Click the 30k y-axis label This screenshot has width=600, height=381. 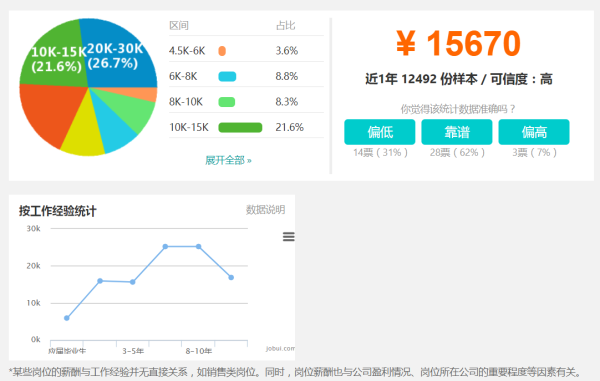tap(33, 229)
